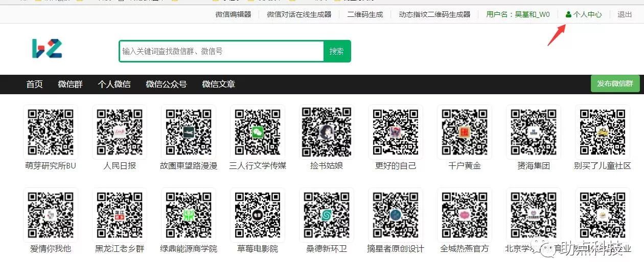Click the 捡书姑娘 caption

(x=327, y=166)
